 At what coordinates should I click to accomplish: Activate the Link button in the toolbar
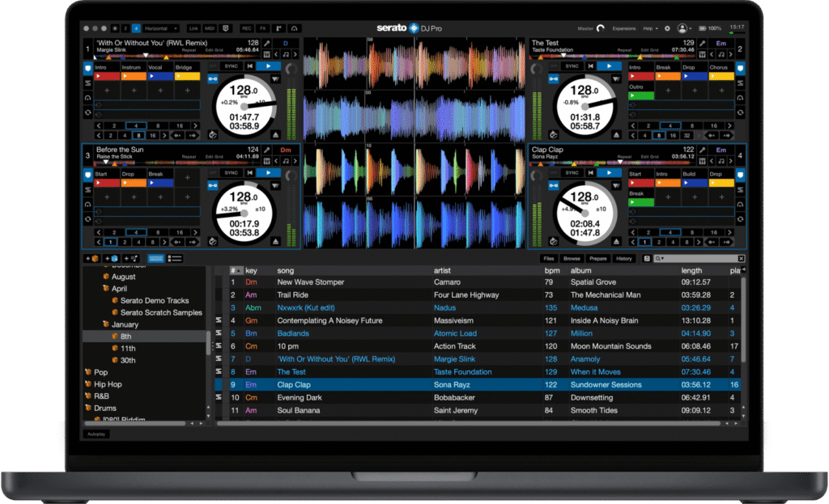point(193,28)
